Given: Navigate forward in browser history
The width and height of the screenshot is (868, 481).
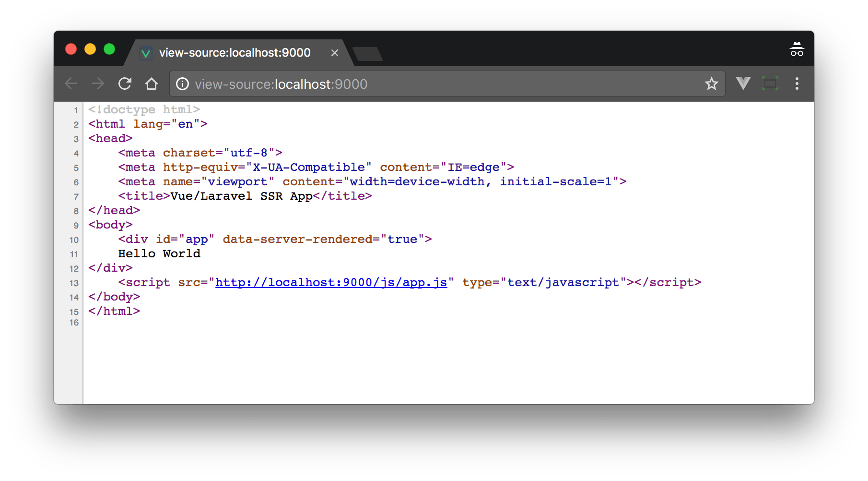Looking at the screenshot, I should (97, 84).
